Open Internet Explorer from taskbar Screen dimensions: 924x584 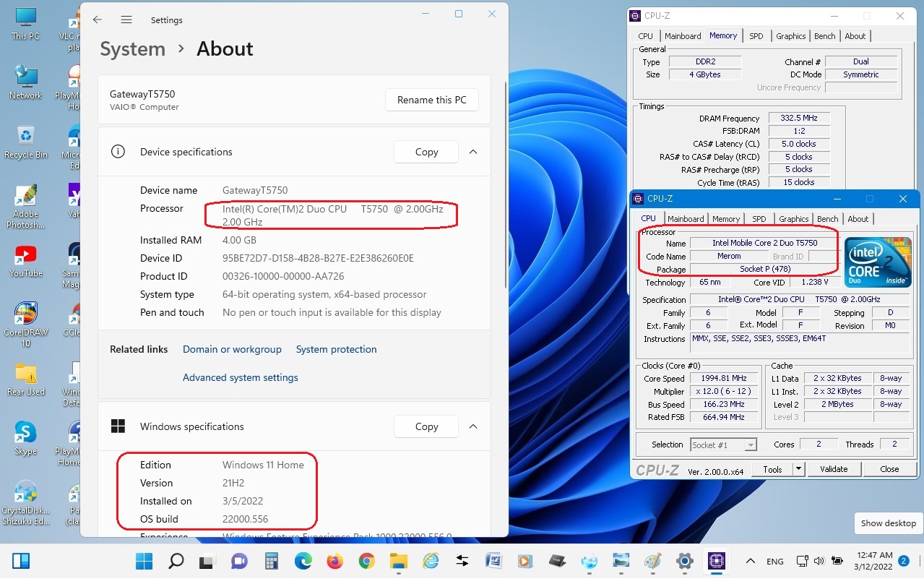[x=430, y=561]
